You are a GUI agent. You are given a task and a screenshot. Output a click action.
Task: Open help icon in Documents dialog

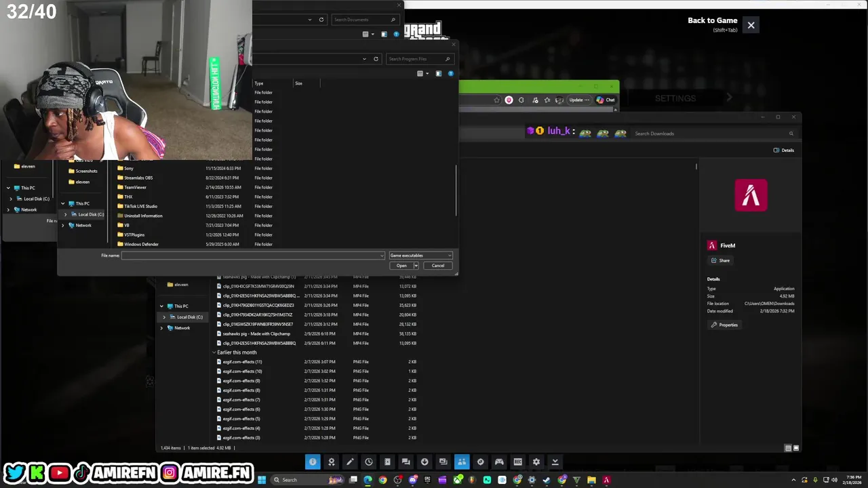click(396, 34)
